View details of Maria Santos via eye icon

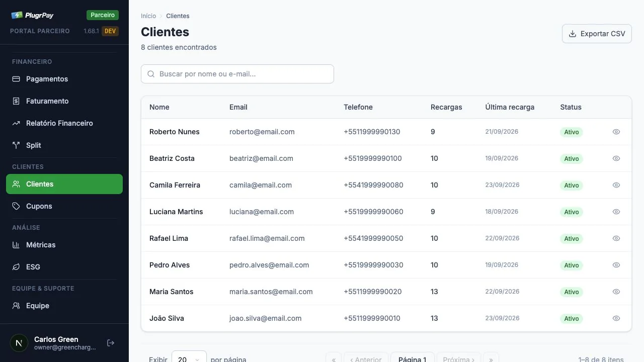tap(616, 292)
